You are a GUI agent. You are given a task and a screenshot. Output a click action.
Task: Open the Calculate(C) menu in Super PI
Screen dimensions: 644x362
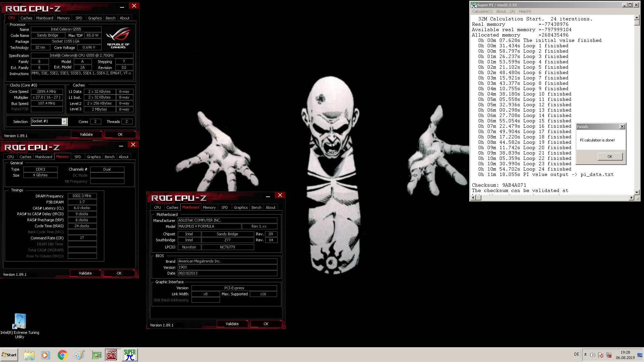coord(482,11)
